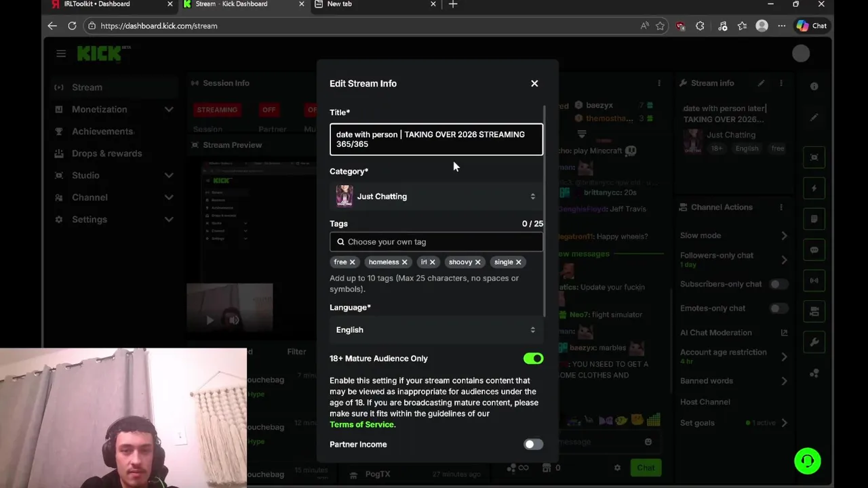Remove the homeless tag
Screen dimensions: 868x488
pos(404,262)
